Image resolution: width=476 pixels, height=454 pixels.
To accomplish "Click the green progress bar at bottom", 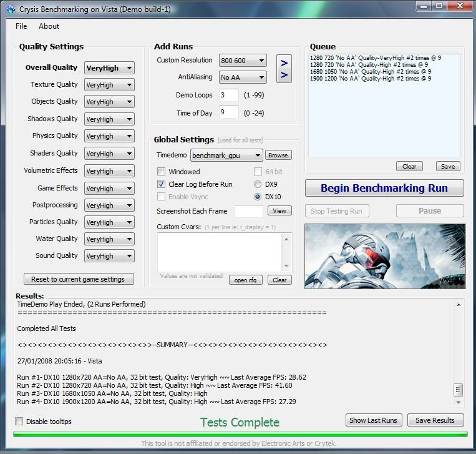I will pos(240,435).
